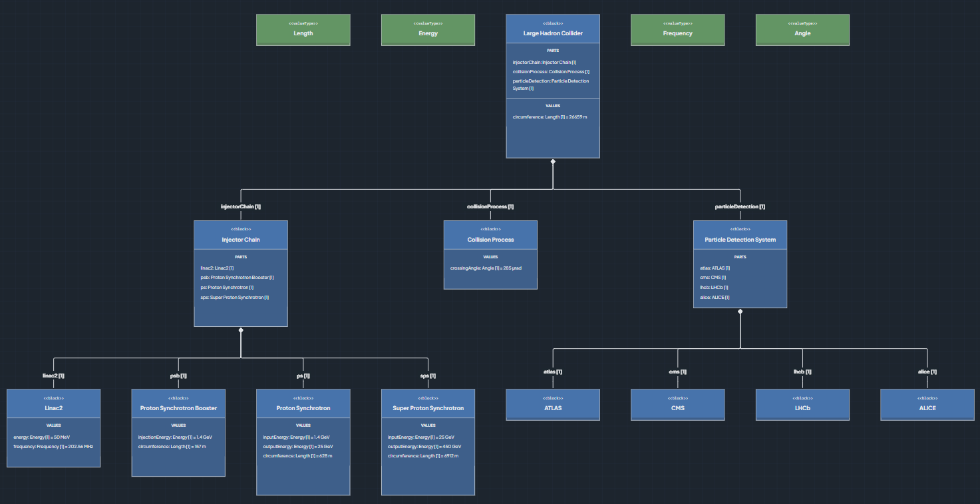Click the composition diamond under Particle Detection System

[740, 312]
